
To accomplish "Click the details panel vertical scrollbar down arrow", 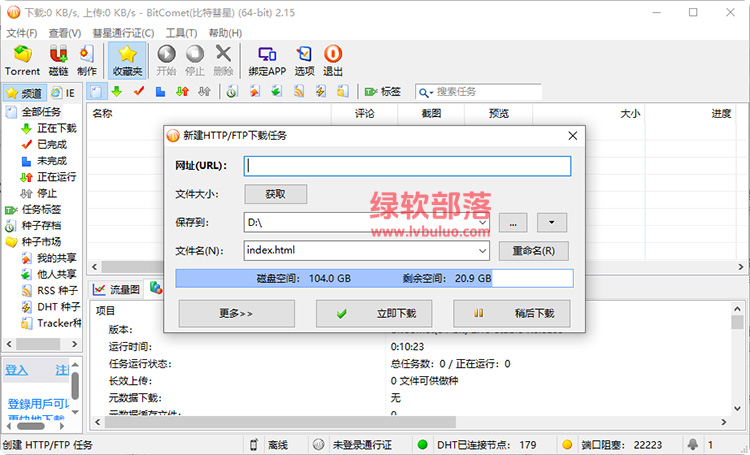I will click(737, 409).
